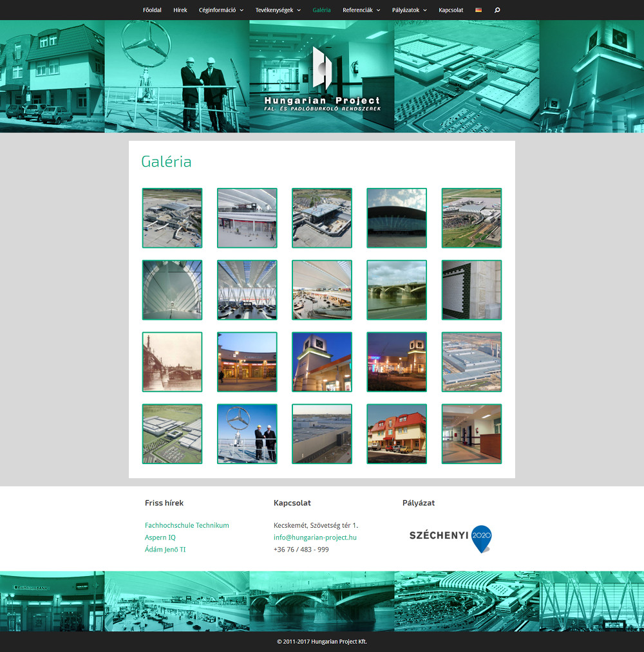
Task: Click the Aspern IQ news link
Action: (160, 537)
